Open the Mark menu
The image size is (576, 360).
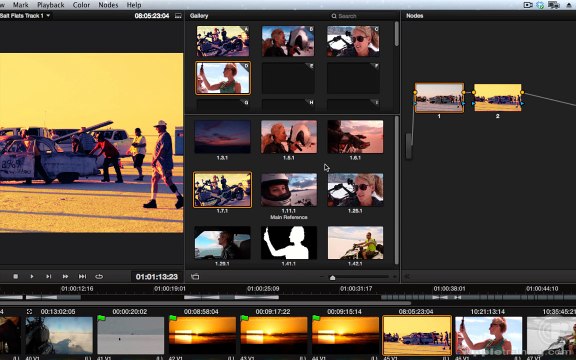(21, 5)
